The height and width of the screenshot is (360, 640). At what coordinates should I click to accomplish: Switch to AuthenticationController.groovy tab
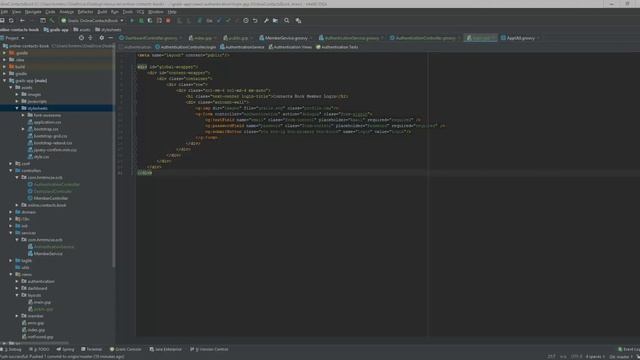point(425,38)
